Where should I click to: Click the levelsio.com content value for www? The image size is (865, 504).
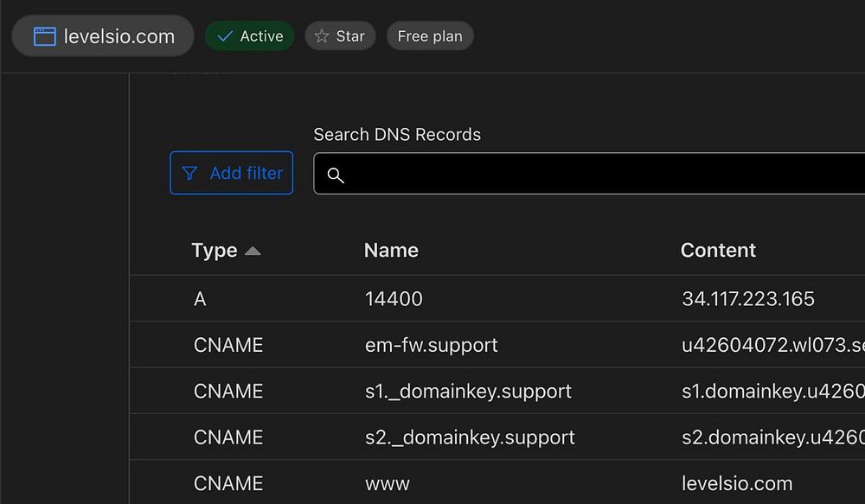click(x=736, y=483)
